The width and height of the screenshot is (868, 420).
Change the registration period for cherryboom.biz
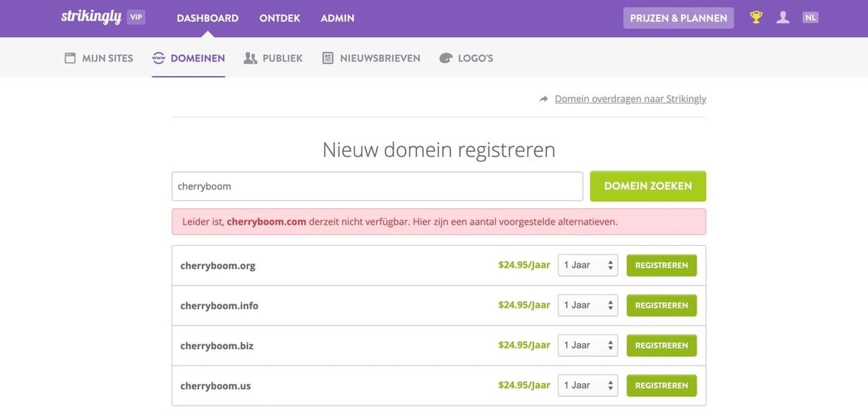point(587,345)
